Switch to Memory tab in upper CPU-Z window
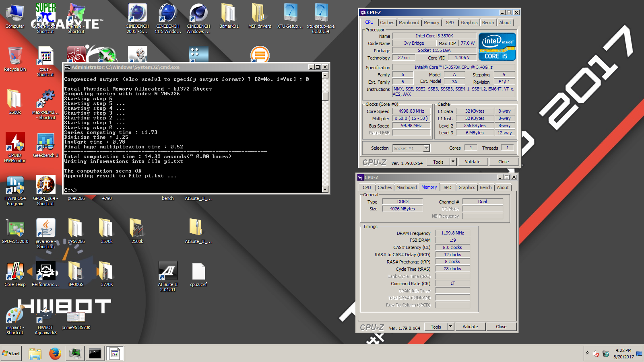The height and width of the screenshot is (362, 644). click(431, 23)
